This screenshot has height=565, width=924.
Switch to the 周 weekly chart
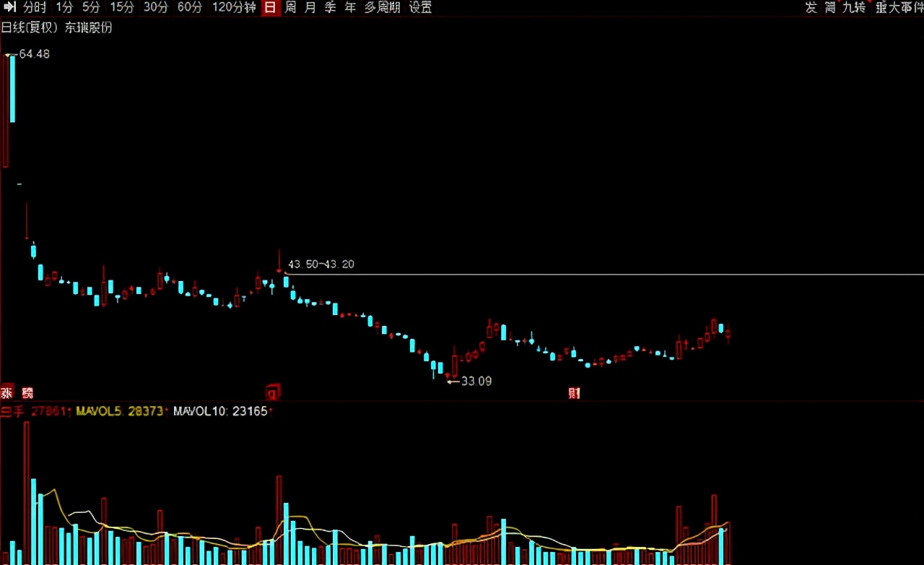[290, 7]
